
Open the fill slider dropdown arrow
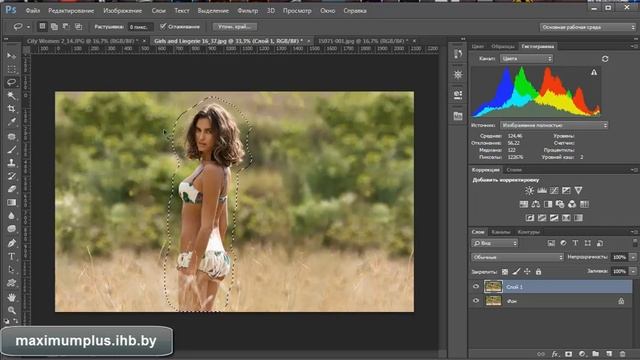pos(633,271)
